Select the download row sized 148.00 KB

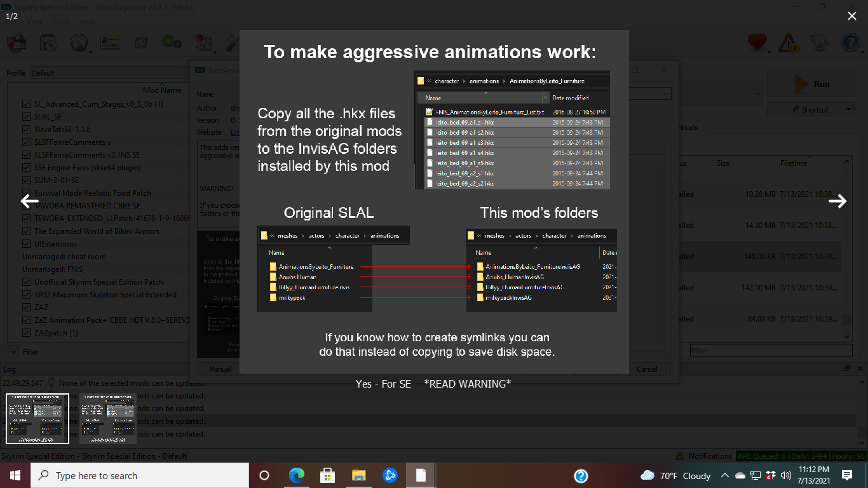[x=759, y=257]
